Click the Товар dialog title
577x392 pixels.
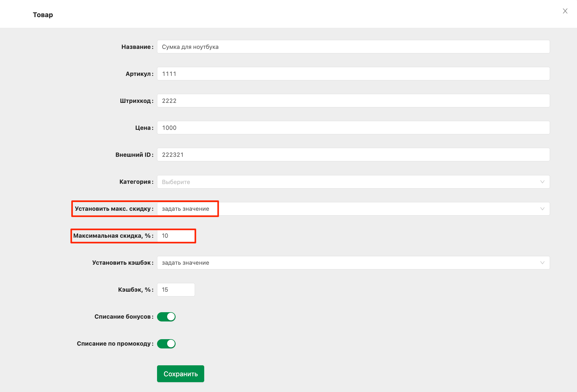43,15
